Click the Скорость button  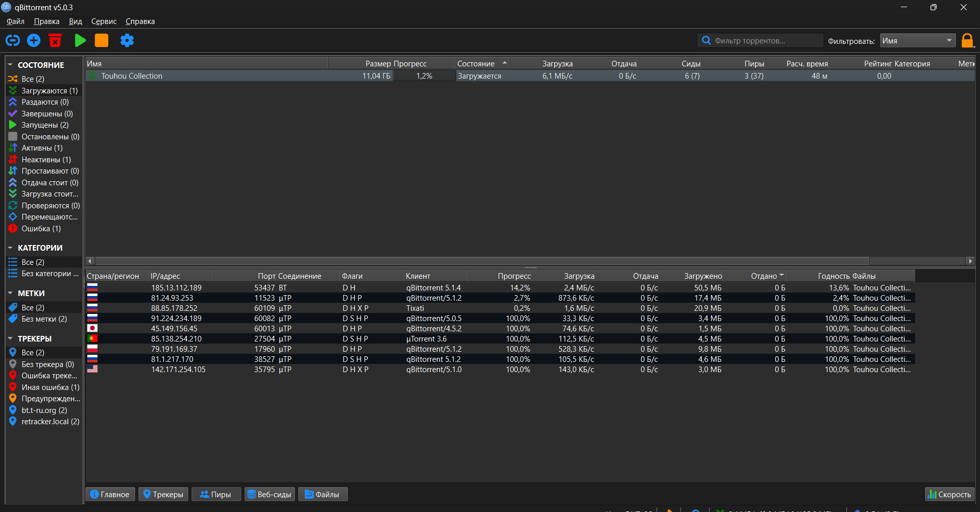[950, 494]
